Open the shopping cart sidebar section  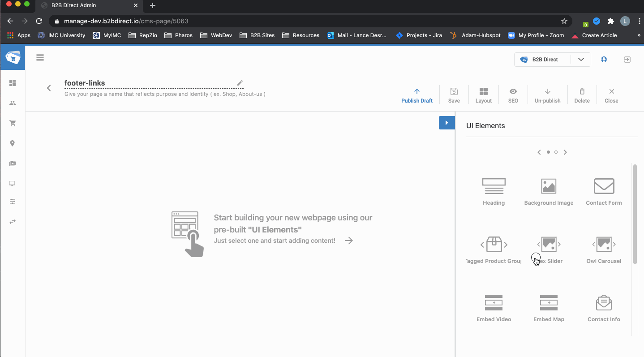tap(13, 123)
